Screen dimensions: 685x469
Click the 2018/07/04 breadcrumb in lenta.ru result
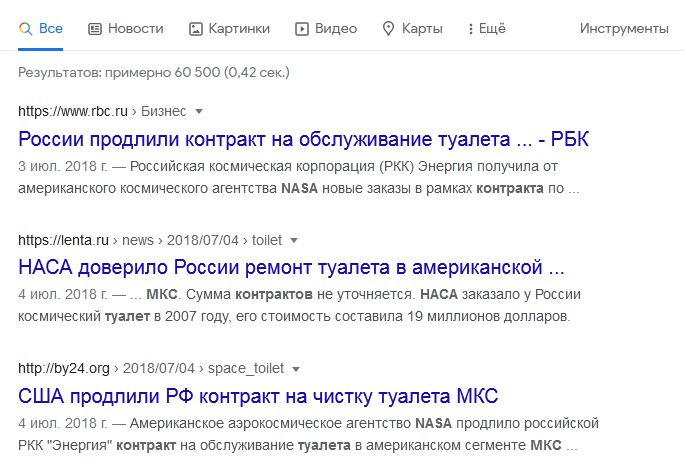(203, 240)
